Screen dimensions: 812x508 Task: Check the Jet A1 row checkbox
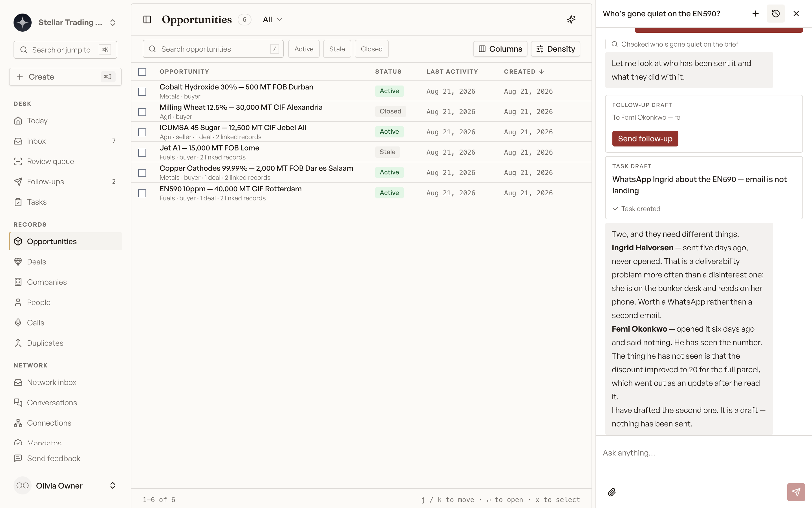[x=142, y=152]
